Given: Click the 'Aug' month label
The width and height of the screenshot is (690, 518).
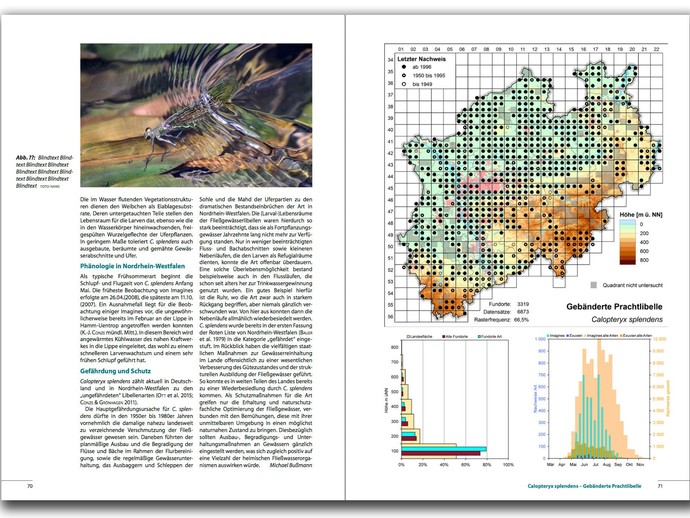Looking at the screenshot, I should (606, 464).
